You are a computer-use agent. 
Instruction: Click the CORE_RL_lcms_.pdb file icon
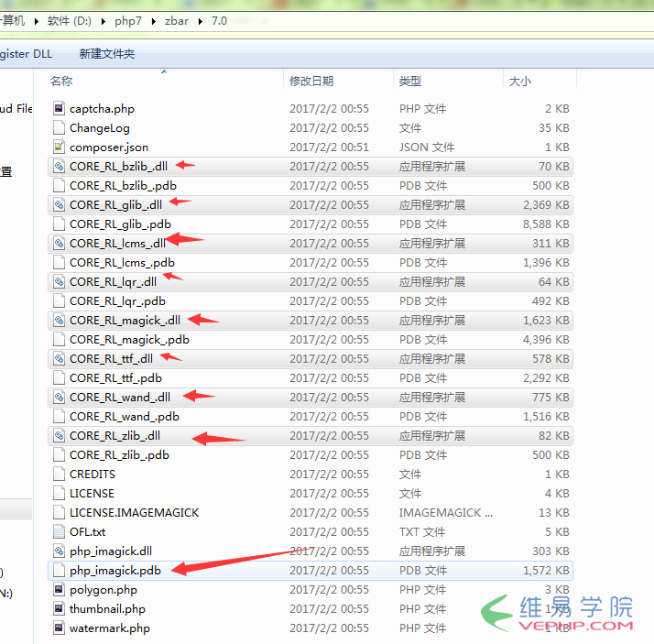tap(60, 263)
